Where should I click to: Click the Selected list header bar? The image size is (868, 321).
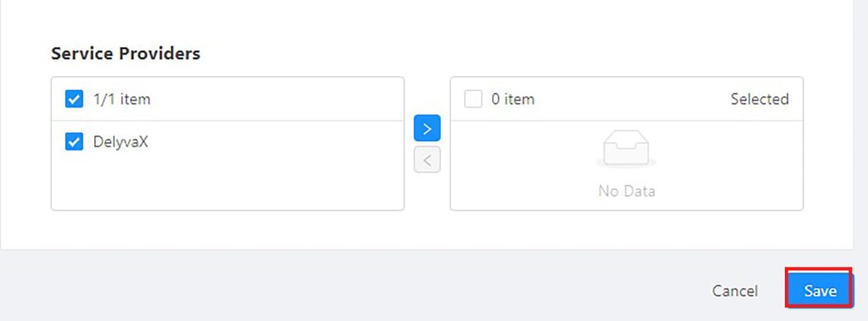coord(626,99)
